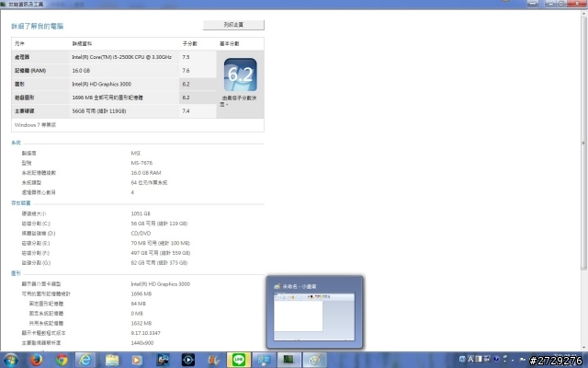Click the total graphics memory 1696 MB value

(x=141, y=293)
